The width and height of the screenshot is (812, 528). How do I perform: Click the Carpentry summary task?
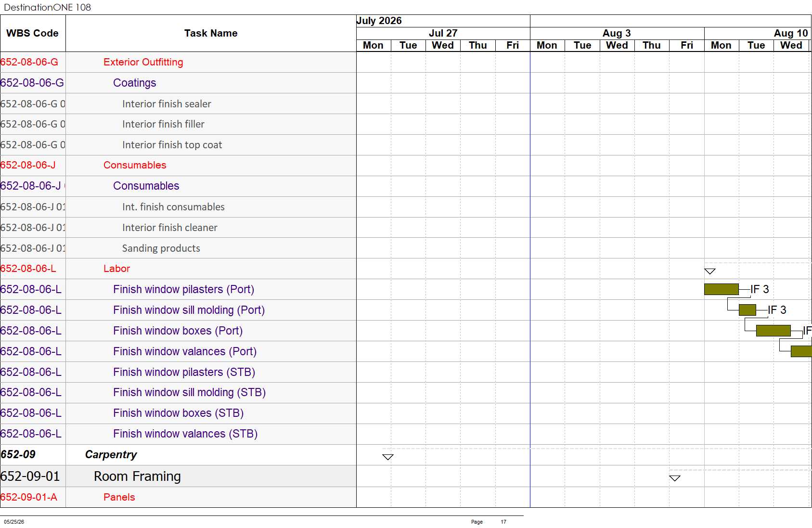click(x=111, y=455)
